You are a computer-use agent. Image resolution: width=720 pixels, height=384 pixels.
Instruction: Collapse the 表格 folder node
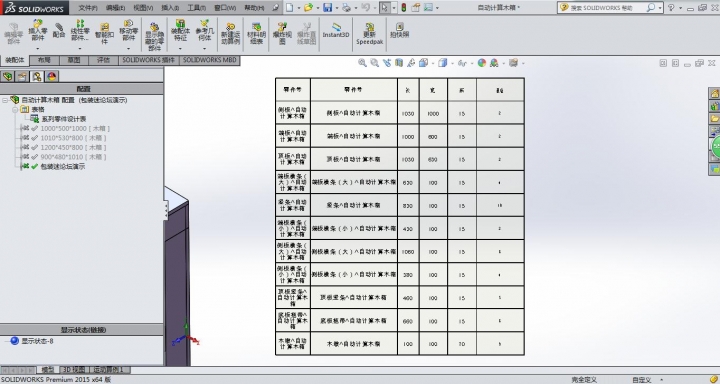[15, 109]
